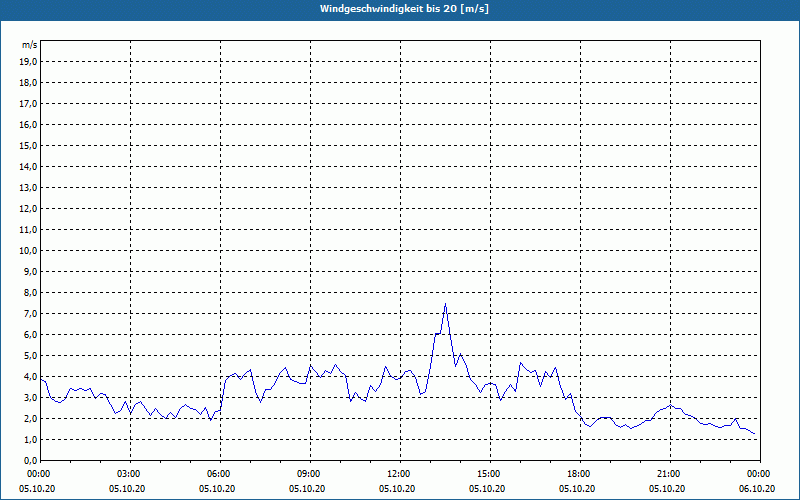Click the 12,0 y-axis value

[x=28, y=209]
